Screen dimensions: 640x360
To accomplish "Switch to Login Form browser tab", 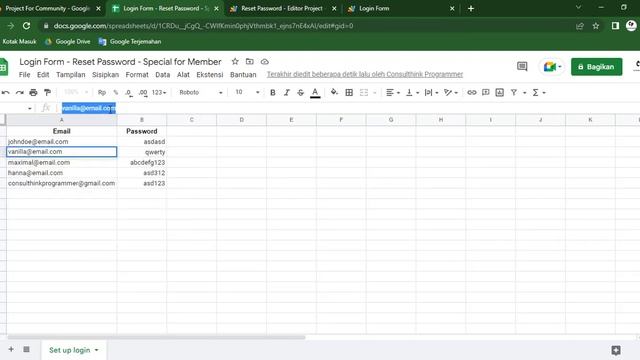I will pyautogui.click(x=374, y=8).
